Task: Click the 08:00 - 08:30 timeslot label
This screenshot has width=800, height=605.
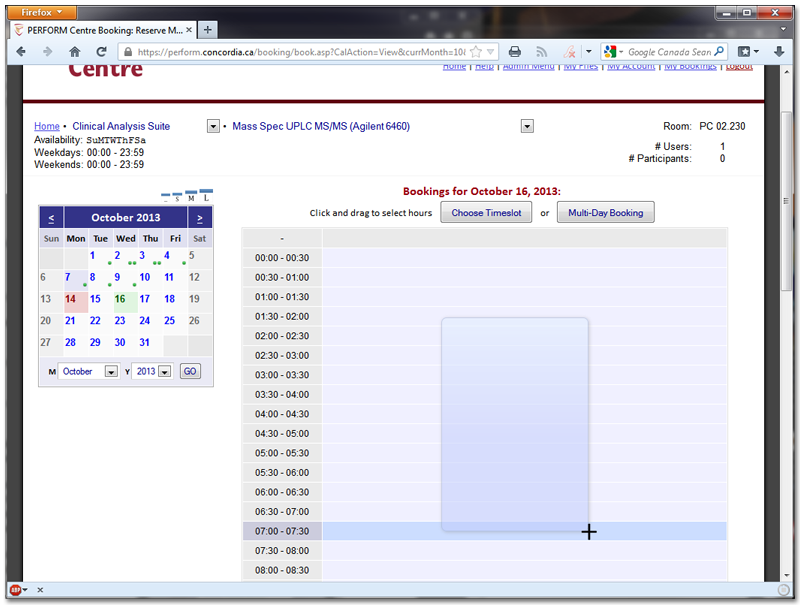Action: (x=282, y=570)
